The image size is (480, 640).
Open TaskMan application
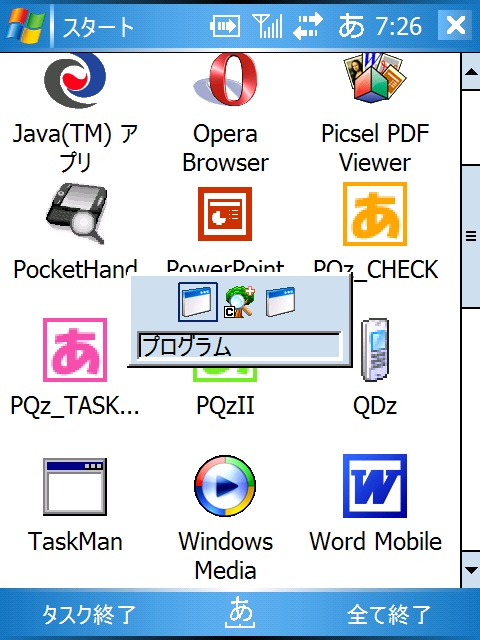pyautogui.click(x=75, y=487)
